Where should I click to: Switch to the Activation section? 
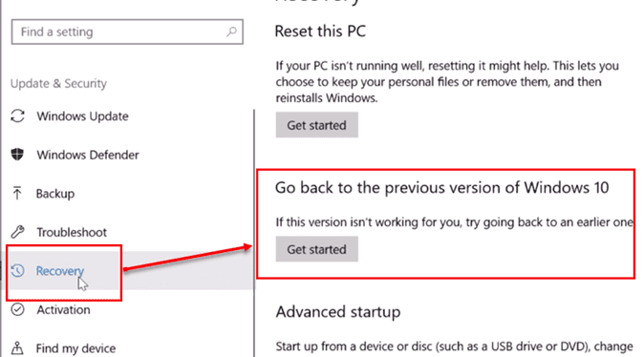(63, 309)
